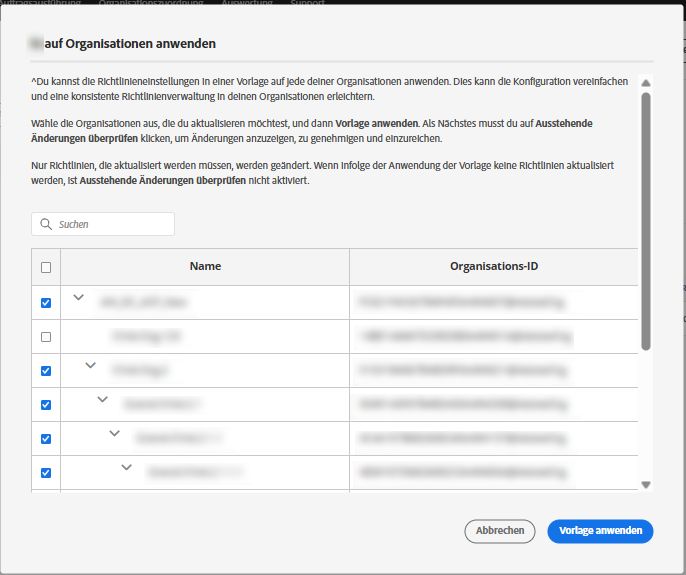Collapse the chevron in the fifth organisation row
Screen dimensions: 686x575
coord(115,434)
